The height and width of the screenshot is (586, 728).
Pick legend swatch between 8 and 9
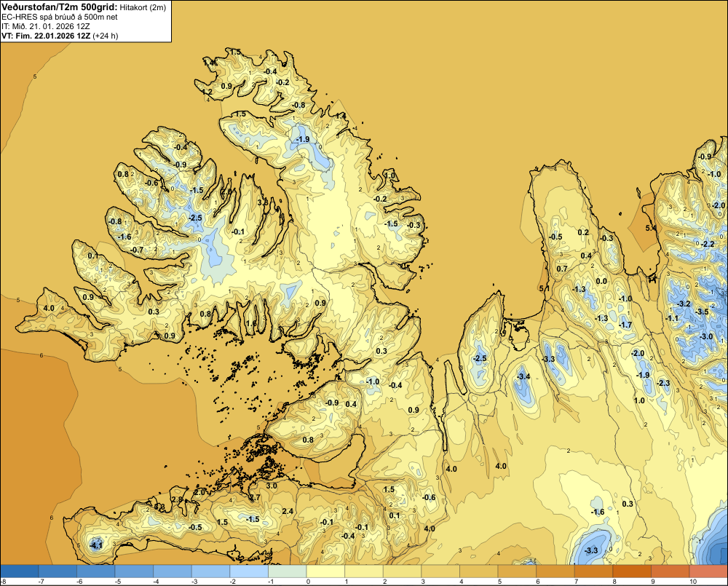click(631, 571)
